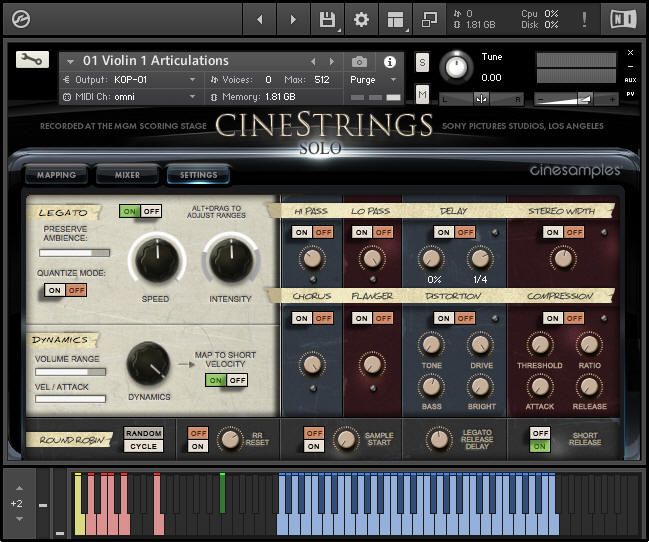Go to next preset with right arrow

[x=293, y=19]
